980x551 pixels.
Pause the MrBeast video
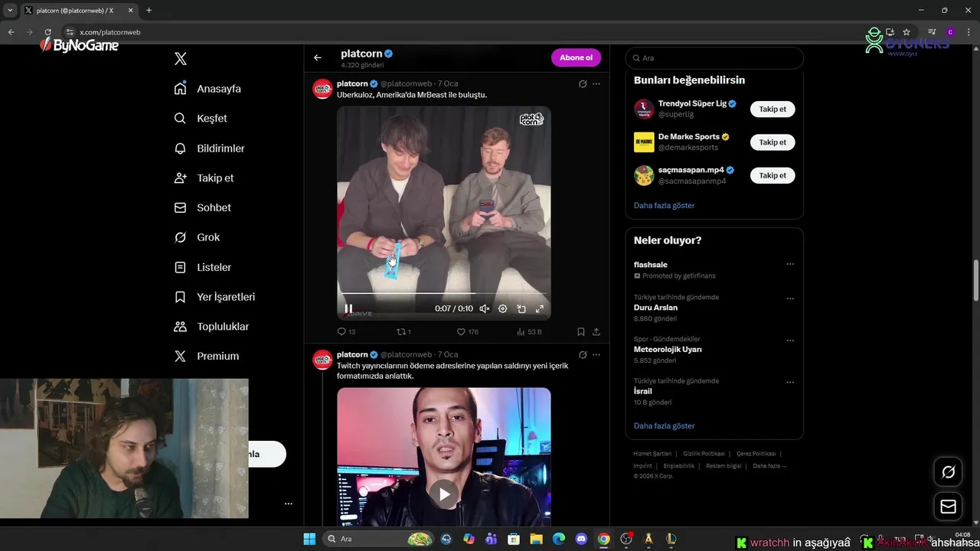click(348, 308)
